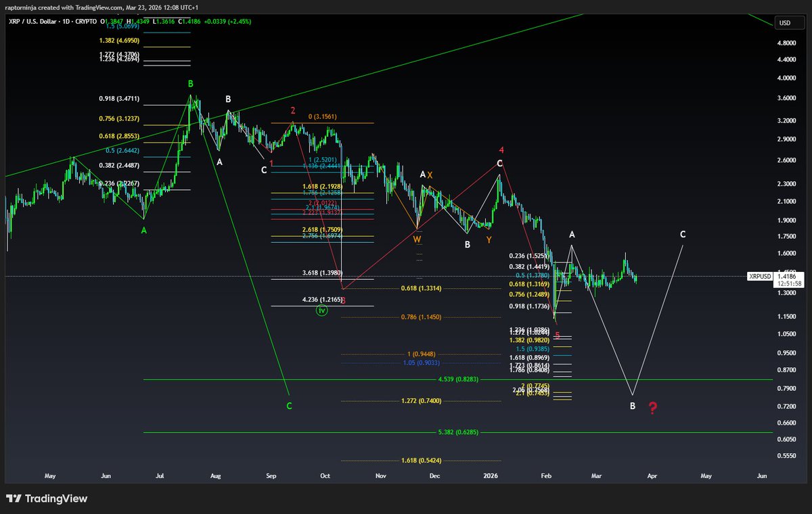Click the Aug label on the time axis
Viewport: 812px width, 514px height.
[215, 476]
